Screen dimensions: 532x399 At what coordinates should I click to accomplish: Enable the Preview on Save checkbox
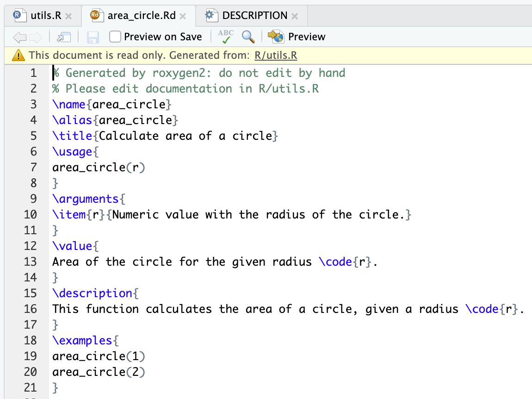tap(116, 37)
